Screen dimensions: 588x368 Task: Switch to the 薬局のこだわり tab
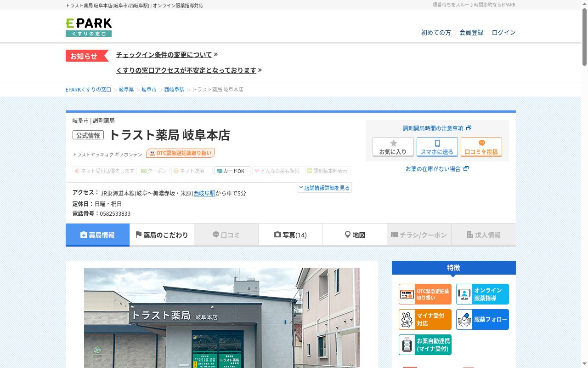click(x=162, y=235)
